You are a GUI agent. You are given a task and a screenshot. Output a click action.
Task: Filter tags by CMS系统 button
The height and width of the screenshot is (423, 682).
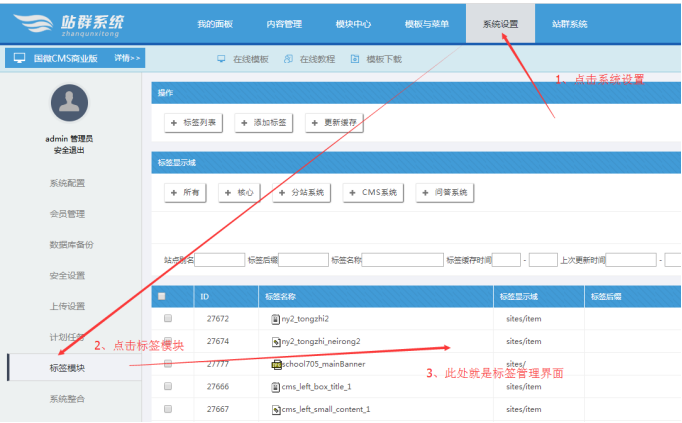tap(375, 192)
